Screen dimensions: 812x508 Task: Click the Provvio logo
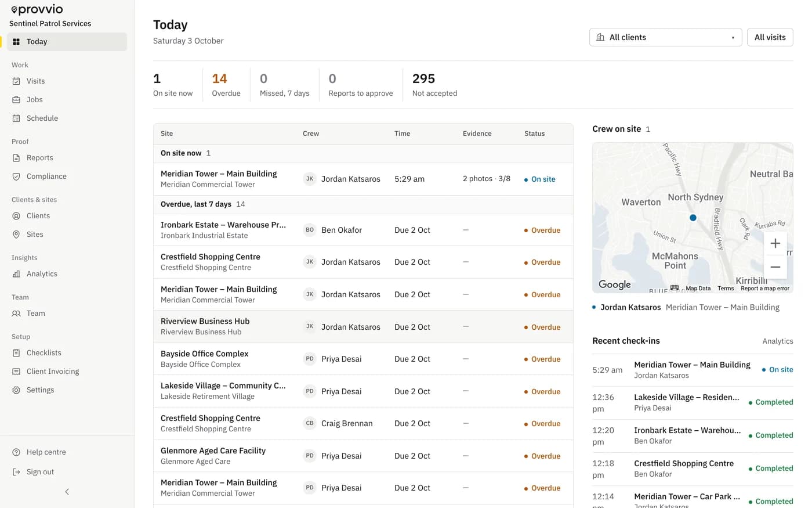[x=37, y=9]
